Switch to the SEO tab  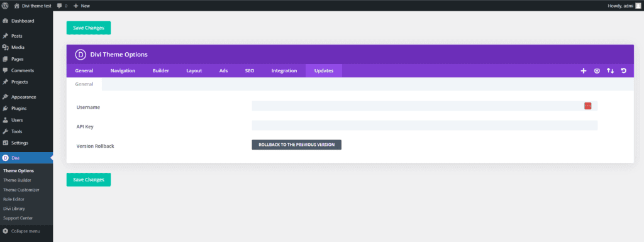[250, 70]
